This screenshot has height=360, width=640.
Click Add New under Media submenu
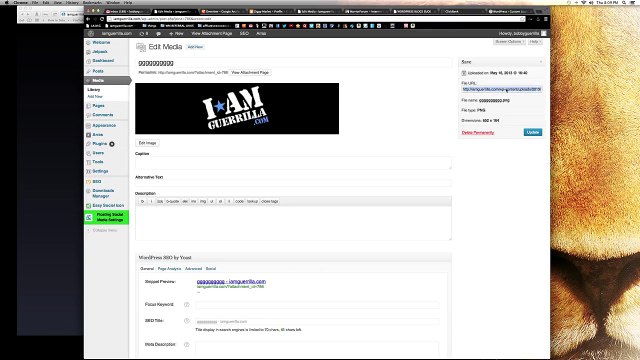(95, 97)
